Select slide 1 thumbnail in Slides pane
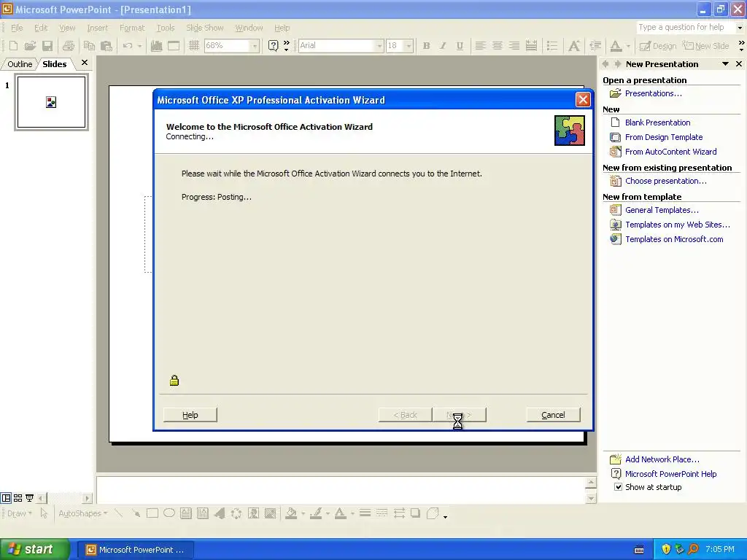The width and height of the screenshot is (747, 560). tap(52, 102)
